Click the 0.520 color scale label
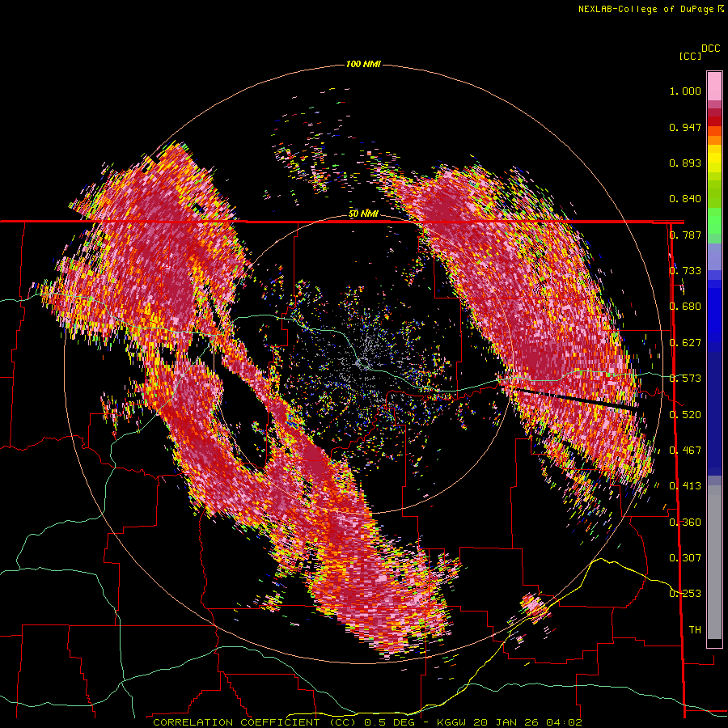The image size is (728, 728). point(685,415)
